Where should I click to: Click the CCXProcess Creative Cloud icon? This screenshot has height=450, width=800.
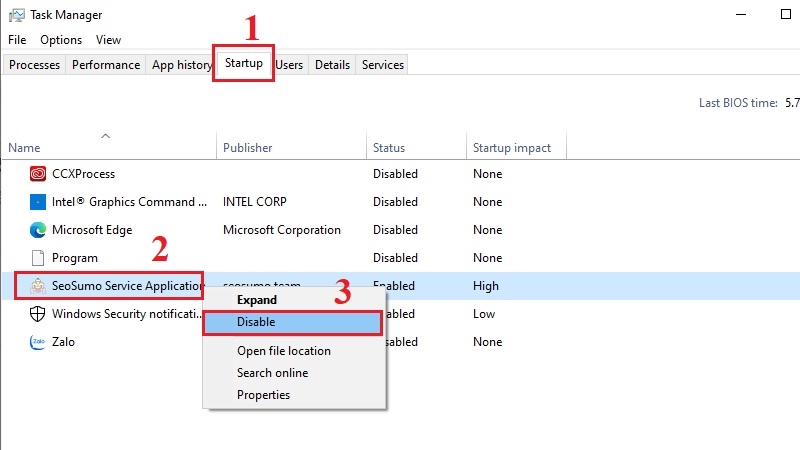coord(38,174)
